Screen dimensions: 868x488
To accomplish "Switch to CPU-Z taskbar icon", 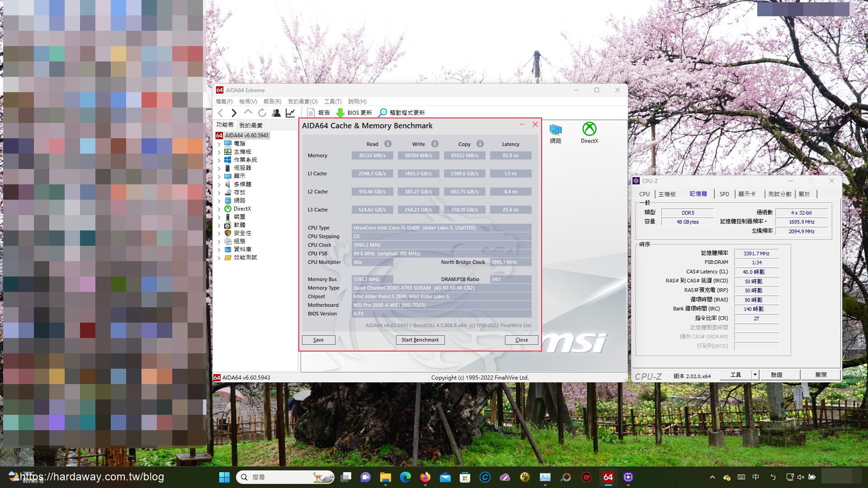I will (628, 477).
